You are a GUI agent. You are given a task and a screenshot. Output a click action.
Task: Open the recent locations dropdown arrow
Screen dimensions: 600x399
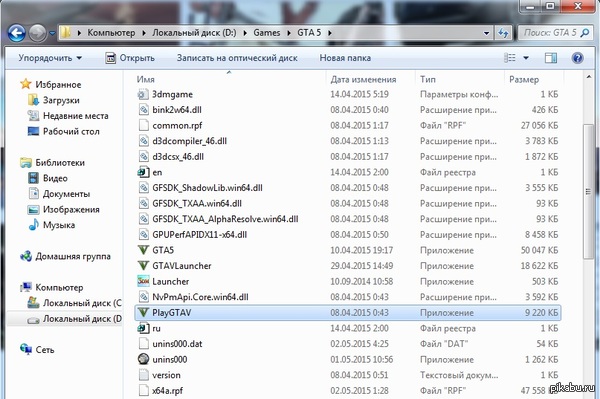pos(52,33)
